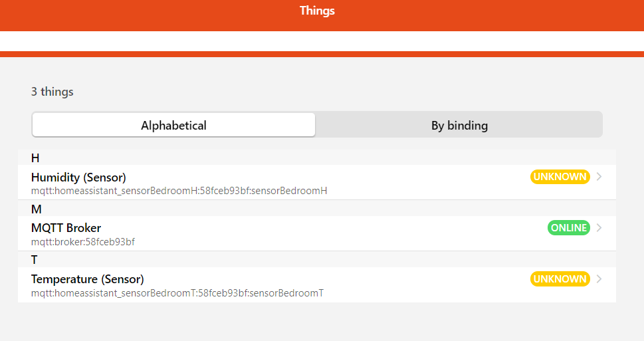Click the UNKNOWN badge on Temperature sensor
The width and height of the screenshot is (644, 341).
[560, 279]
